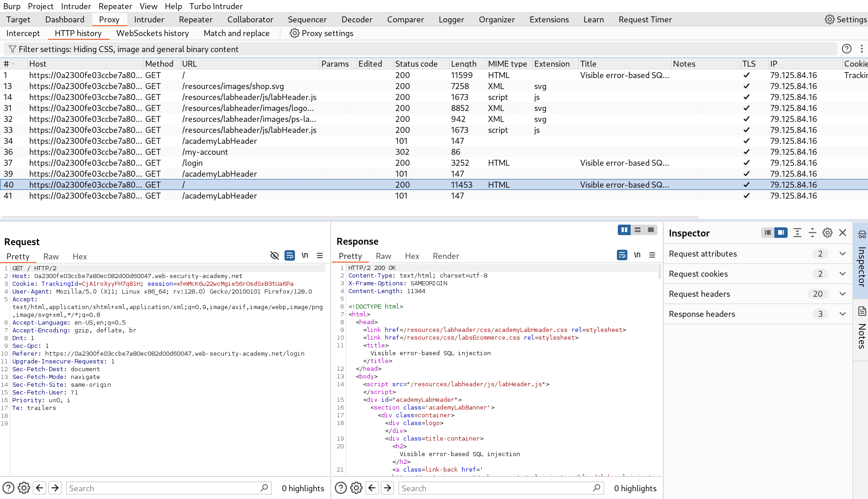Click Response search magnifier icon
Image resolution: width=868 pixels, height=499 pixels.
[x=596, y=488]
